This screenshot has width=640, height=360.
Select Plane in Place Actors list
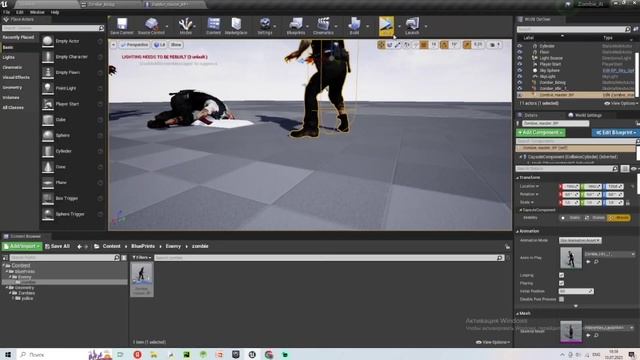73,182
